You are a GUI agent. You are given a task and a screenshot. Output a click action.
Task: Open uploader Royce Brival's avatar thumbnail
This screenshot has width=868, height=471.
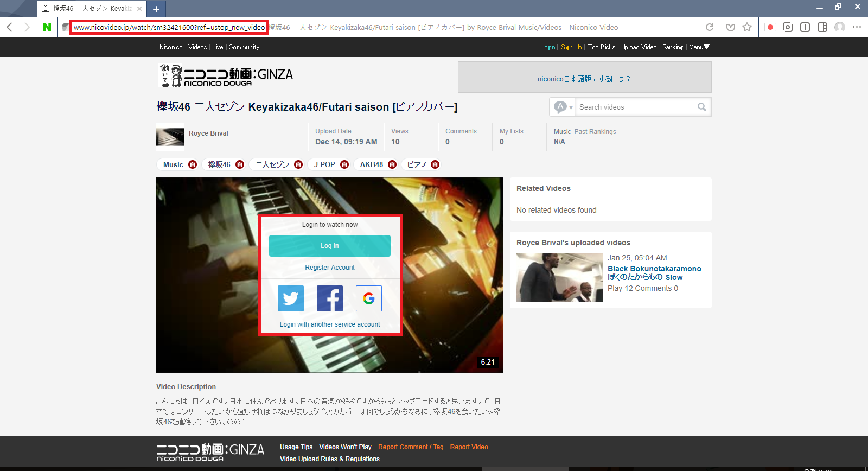pos(170,137)
